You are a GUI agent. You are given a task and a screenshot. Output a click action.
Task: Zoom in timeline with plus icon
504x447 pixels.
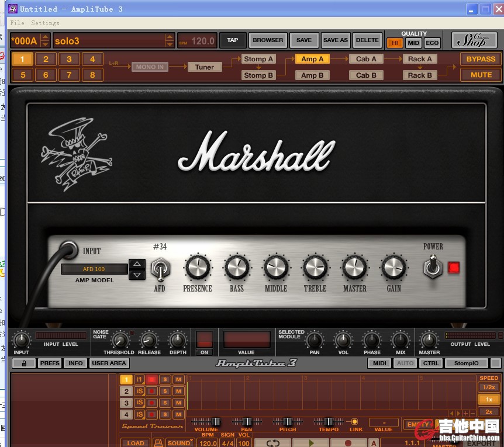click(466, 413)
